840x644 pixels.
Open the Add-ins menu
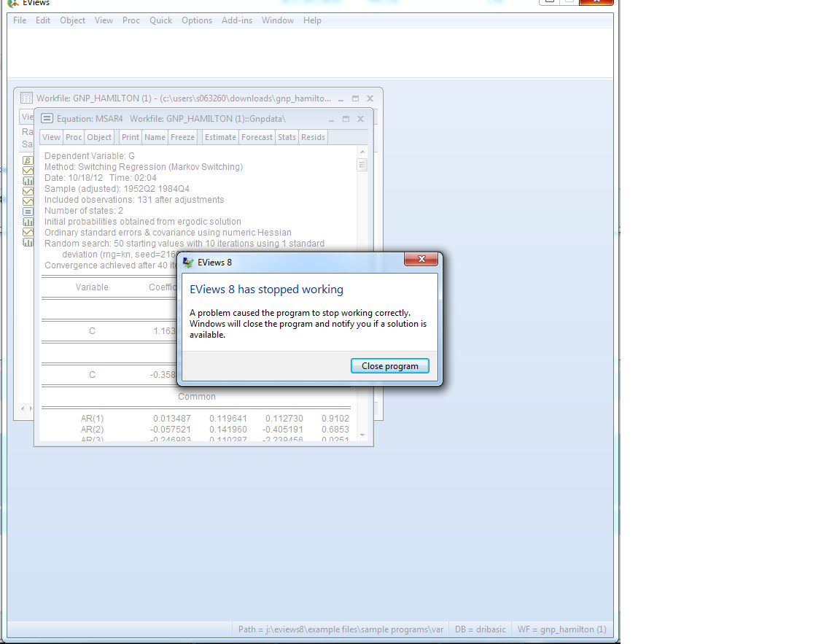pos(237,20)
